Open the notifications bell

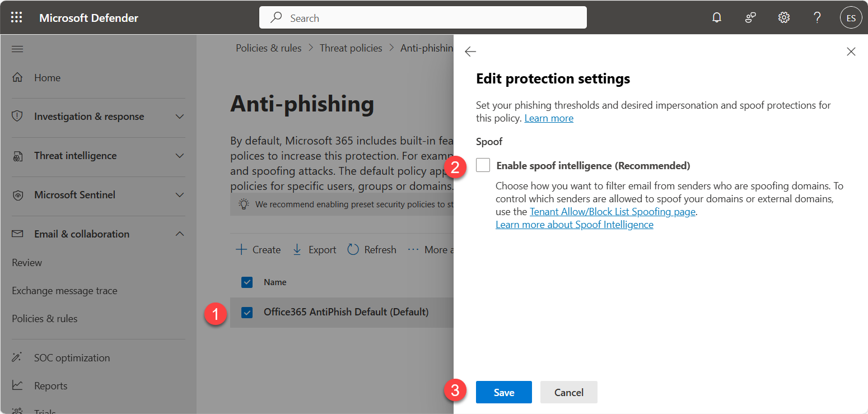(717, 17)
